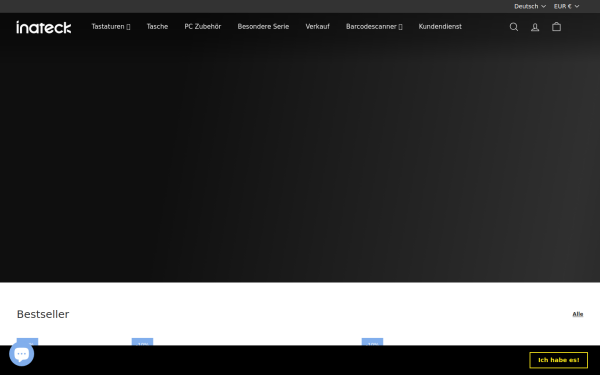Open the PC Zubehör menu item

(x=203, y=27)
